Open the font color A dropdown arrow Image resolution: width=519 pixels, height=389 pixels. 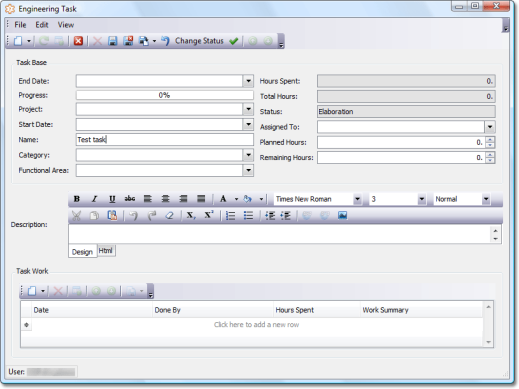coord(236,199)
